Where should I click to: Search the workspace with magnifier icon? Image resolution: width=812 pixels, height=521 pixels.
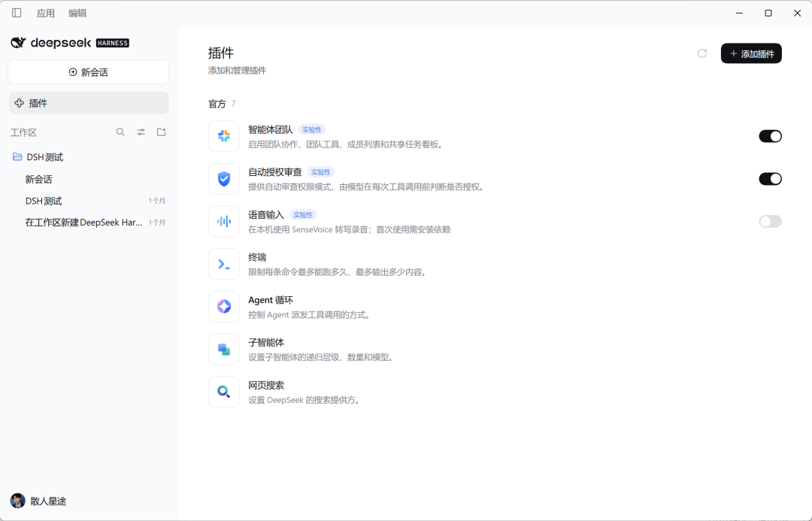point(120,132)
